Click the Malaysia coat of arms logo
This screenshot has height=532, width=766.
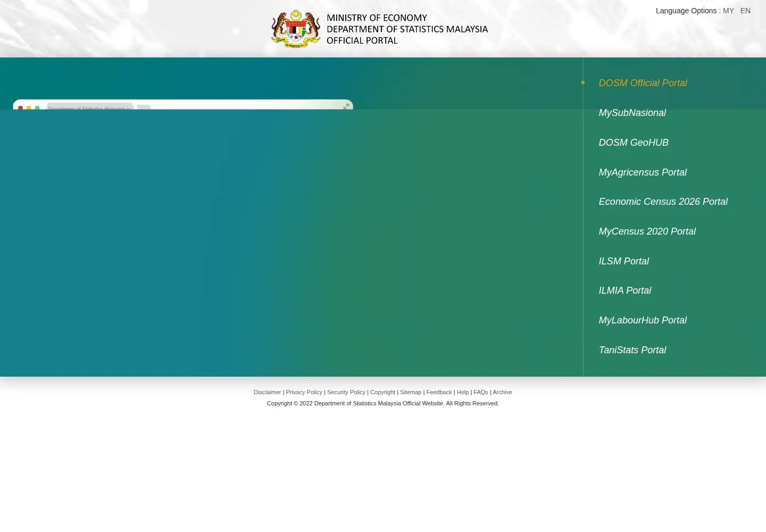point(296,29)
